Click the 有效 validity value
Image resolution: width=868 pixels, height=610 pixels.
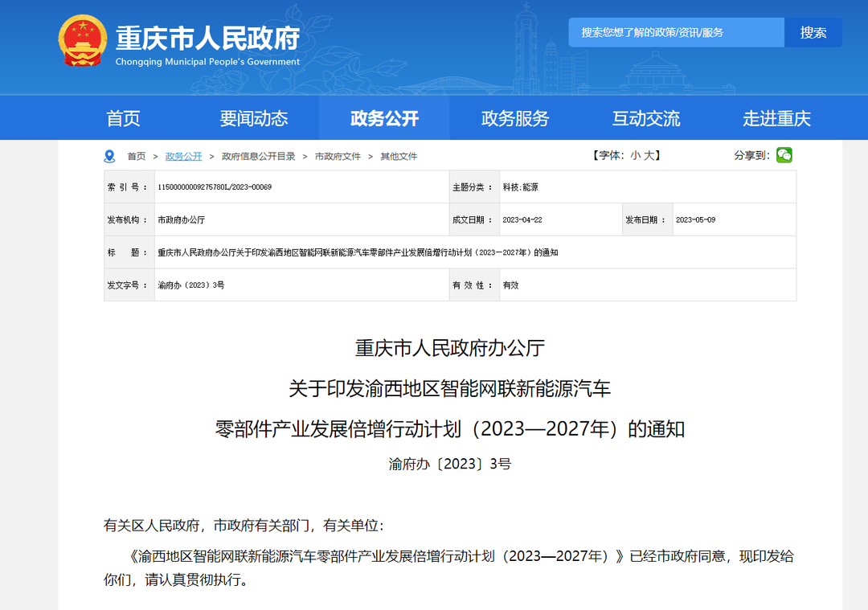(x=510, y=285)
